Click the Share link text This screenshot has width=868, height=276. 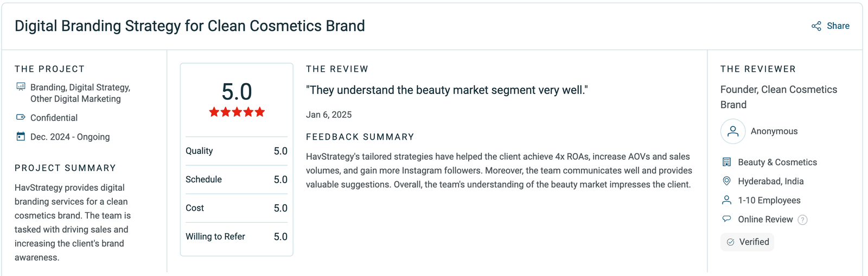click(x=838, y=26)
